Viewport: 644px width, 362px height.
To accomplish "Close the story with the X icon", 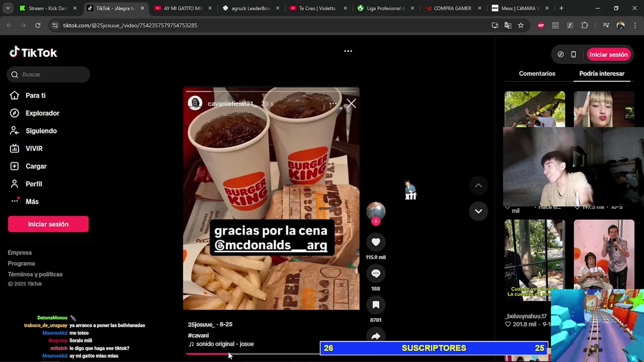I will (351, 104).
